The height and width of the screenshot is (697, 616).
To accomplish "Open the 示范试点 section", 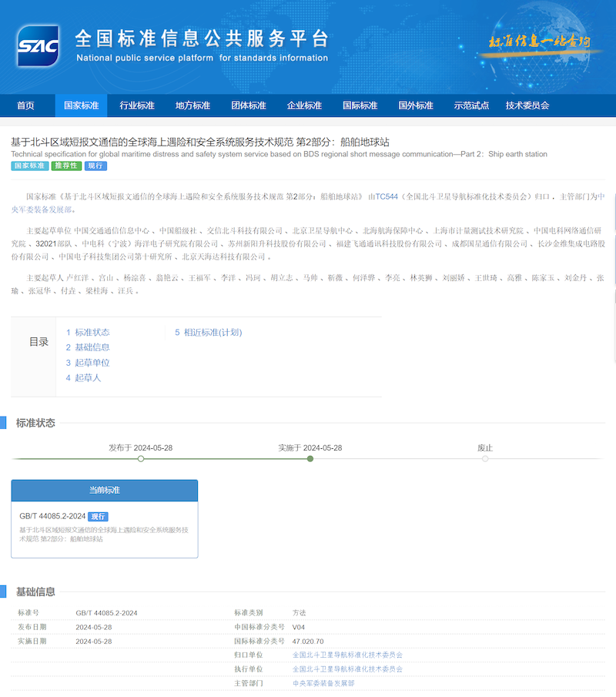I will [471, 106].
